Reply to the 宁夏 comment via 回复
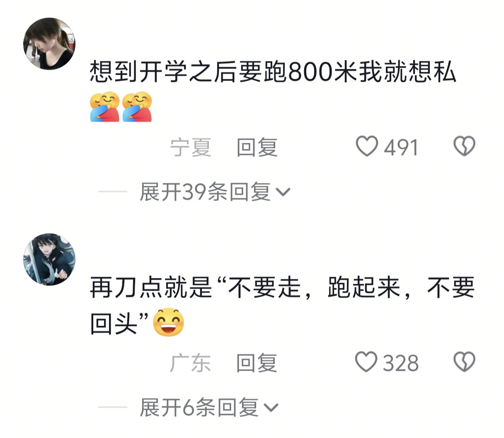Image resolution: width=504 pixels, height=438 pixels. tap(257, 147)
